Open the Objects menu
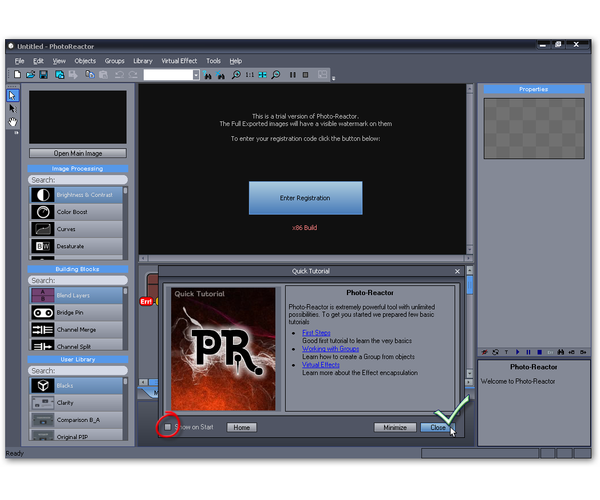The image size is (600, 500). pyautogui.click(x=85, y=61)
